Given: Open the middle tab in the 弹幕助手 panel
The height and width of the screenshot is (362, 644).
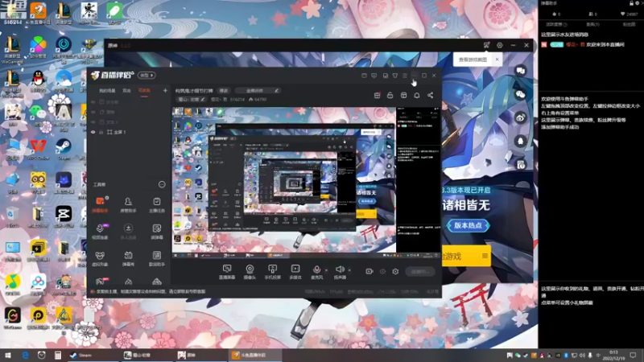Looking at the screenshot, I should (x=592, y=25).
